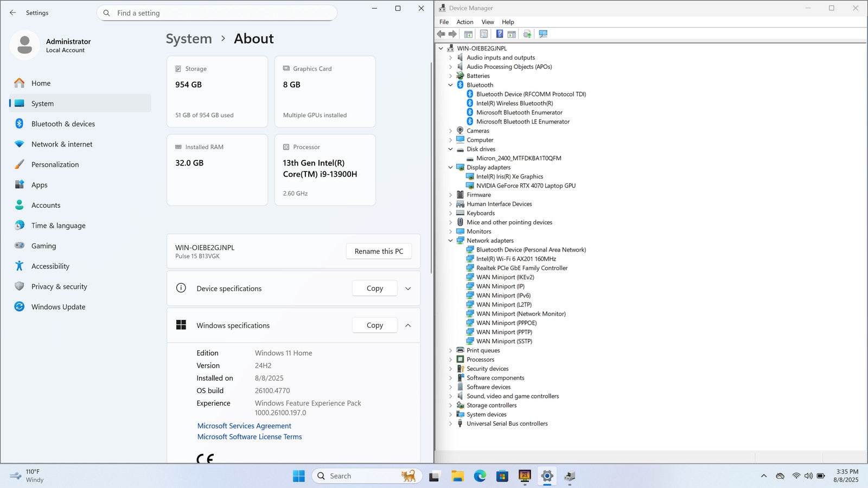Open Microsoft Edge from the taskbar
Image resolution: width=868 pixels, height=488 pixels.
point(480,476)
